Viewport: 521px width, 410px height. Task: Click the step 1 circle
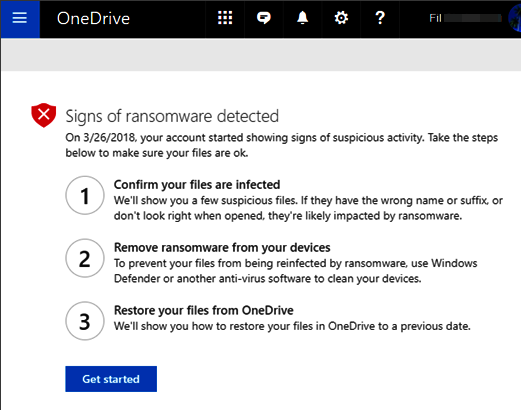point(85,195)
